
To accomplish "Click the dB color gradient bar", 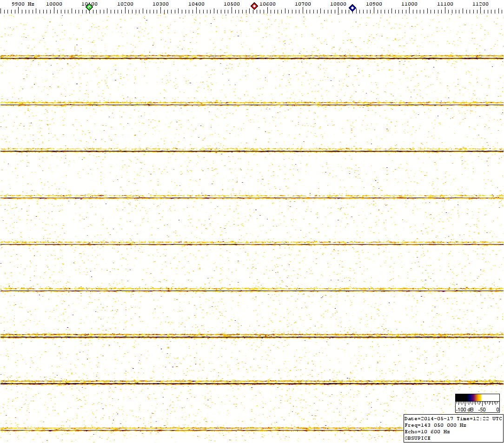I will pyautogui.click(x=477, y=397).
